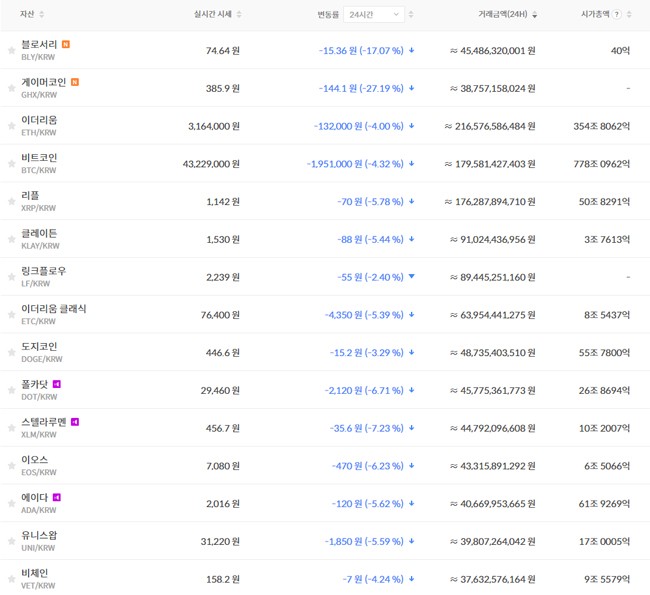Image resolution: width=650 pixels, height=595 pixels.
Task: Click the 변동률 header label
Action: [x=328, y=15]
